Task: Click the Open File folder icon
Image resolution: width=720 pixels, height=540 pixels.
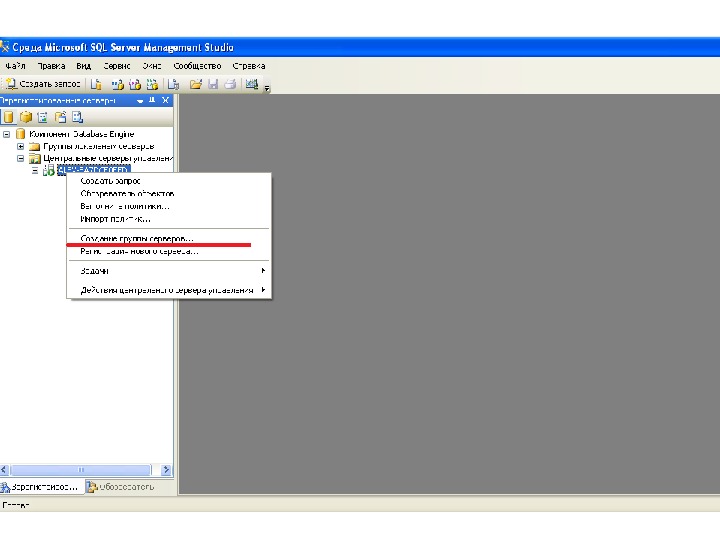Action: 196,84
